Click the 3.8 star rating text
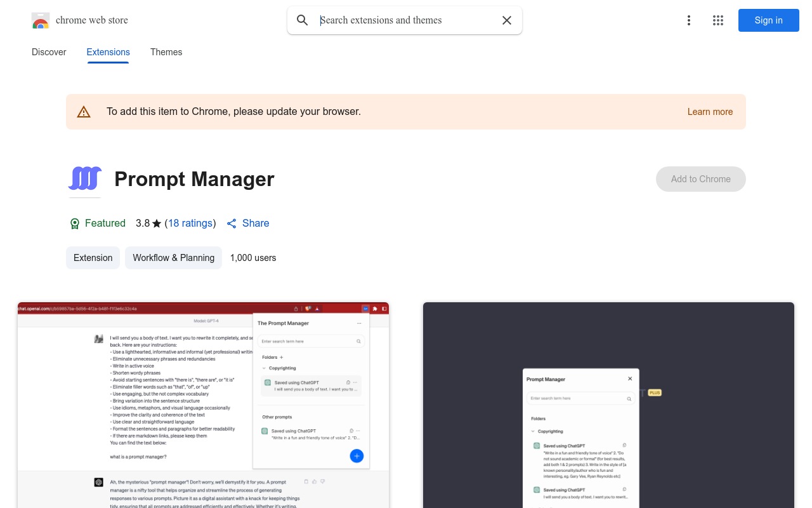Viewport: 812px width, 508px height. (148, 224)
